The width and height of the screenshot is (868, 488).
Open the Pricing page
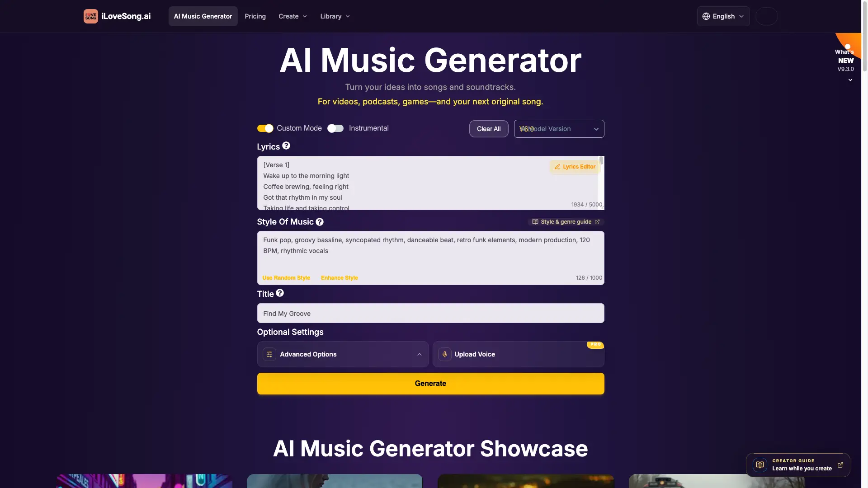point(255,16)
